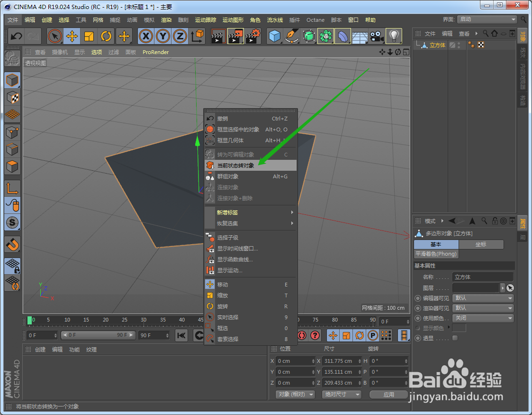Open material manager 创建 menu
Screen dimensions: 532x415
point(40,350)
